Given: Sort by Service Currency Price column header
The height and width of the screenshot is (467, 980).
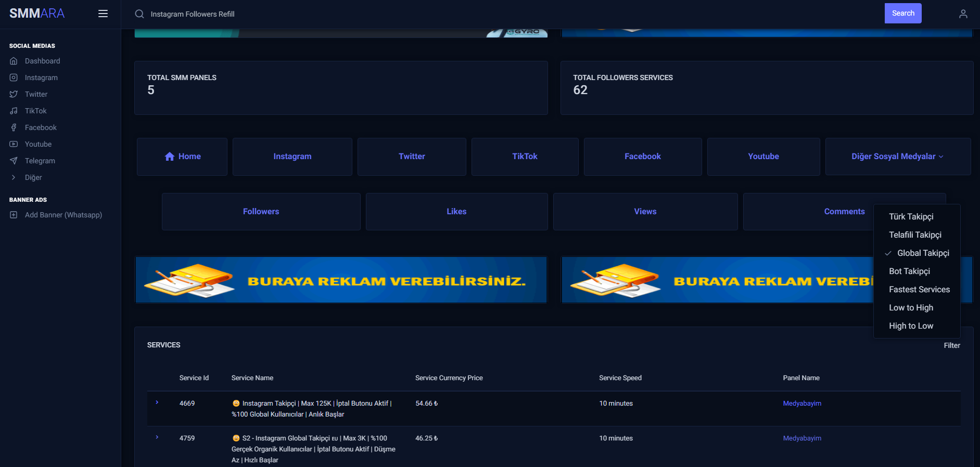Looking at the screenshot, I should click(449, 378).
